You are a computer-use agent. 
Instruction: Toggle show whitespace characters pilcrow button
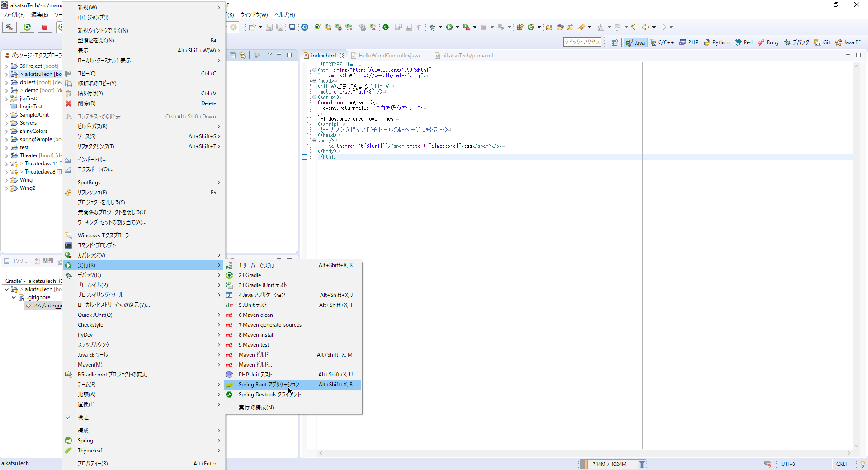(x=419, y=27)
